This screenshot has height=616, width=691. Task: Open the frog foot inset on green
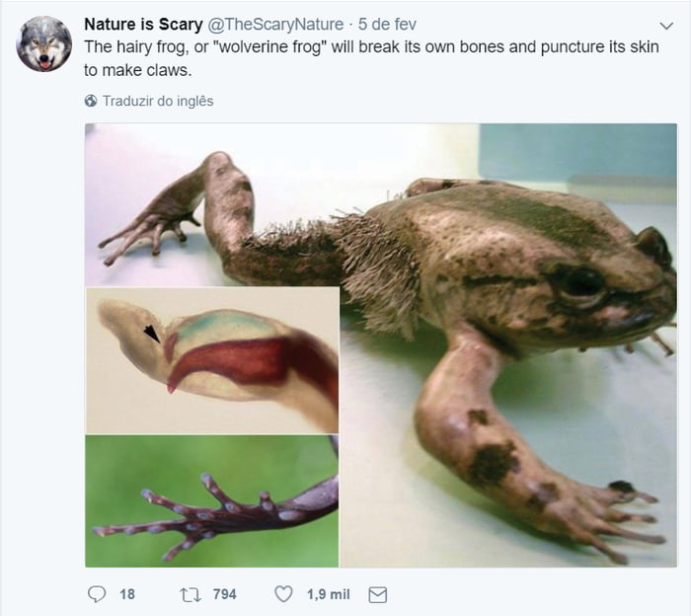point(212,500)
